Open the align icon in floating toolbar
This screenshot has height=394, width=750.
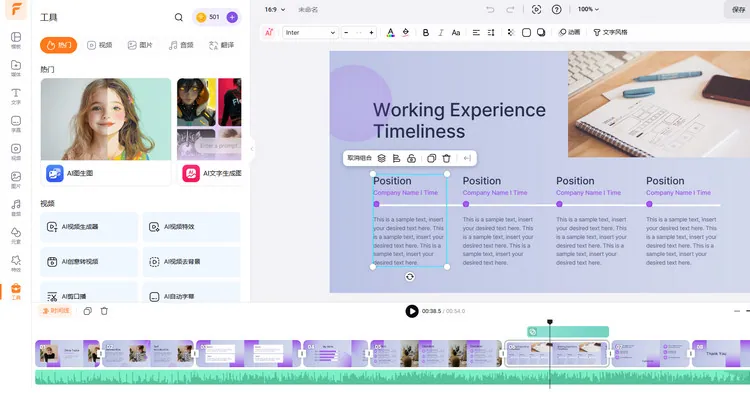(x=396, y=158)
